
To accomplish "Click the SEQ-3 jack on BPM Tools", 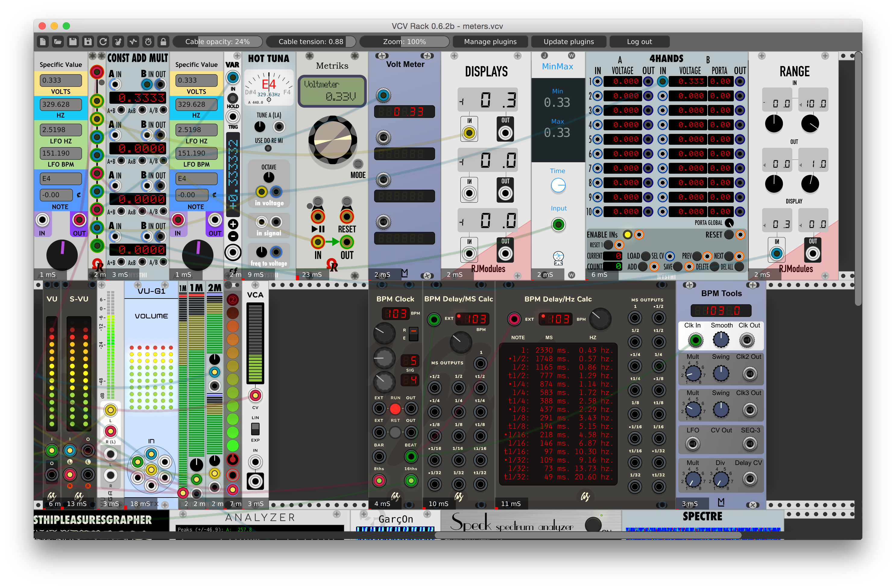I will point(749,444).
